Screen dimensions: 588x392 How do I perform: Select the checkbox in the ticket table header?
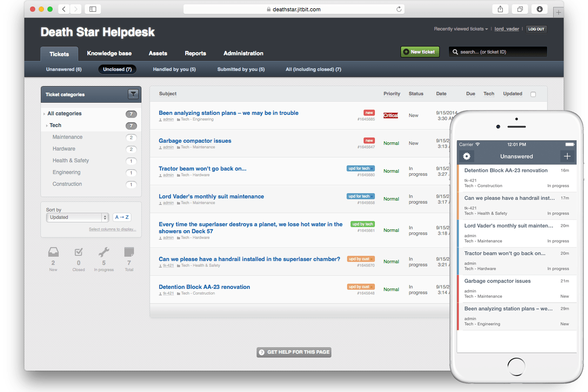click(x=533, y=94)
